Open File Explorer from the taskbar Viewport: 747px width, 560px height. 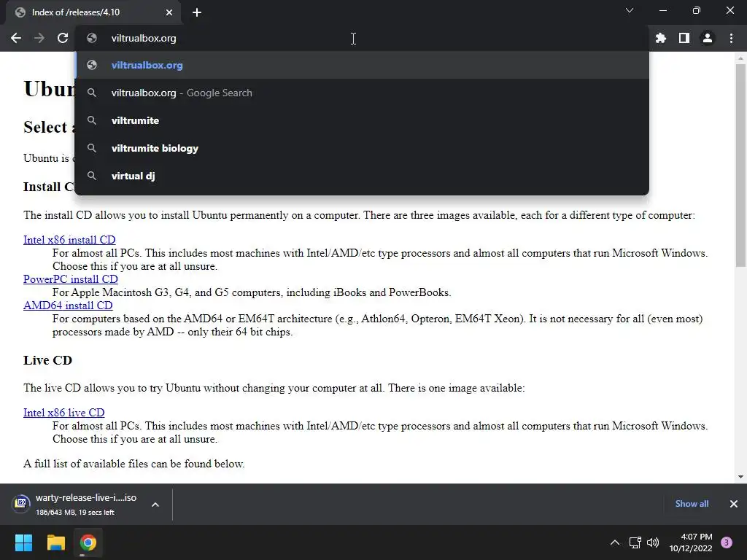[55, 542]
